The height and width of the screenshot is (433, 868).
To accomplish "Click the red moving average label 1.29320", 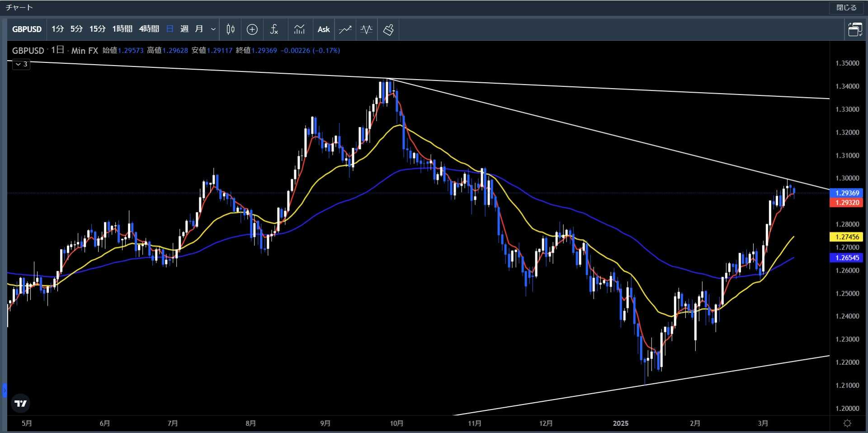I will (x=847, y=202).
